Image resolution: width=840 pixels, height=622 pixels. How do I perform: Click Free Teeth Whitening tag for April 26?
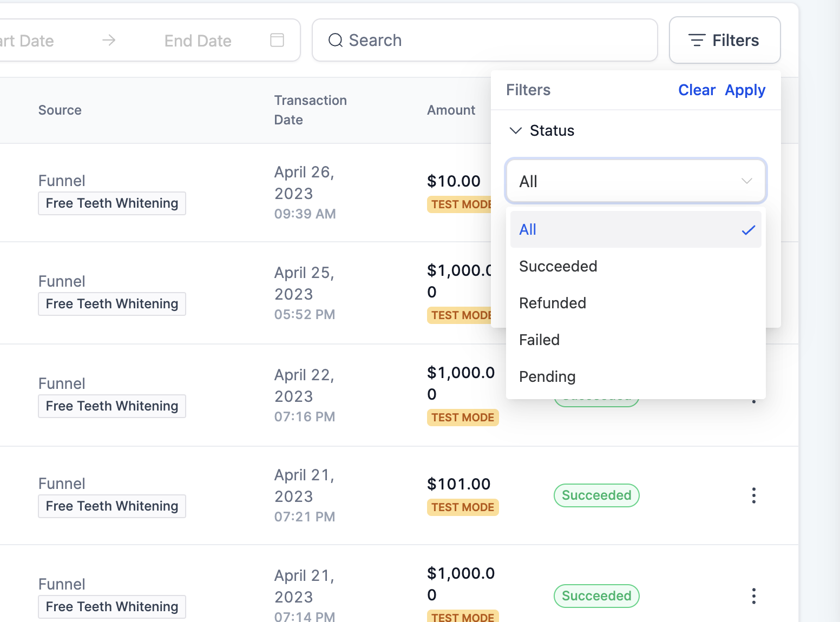pyautogui.click(x=112, y=203)
